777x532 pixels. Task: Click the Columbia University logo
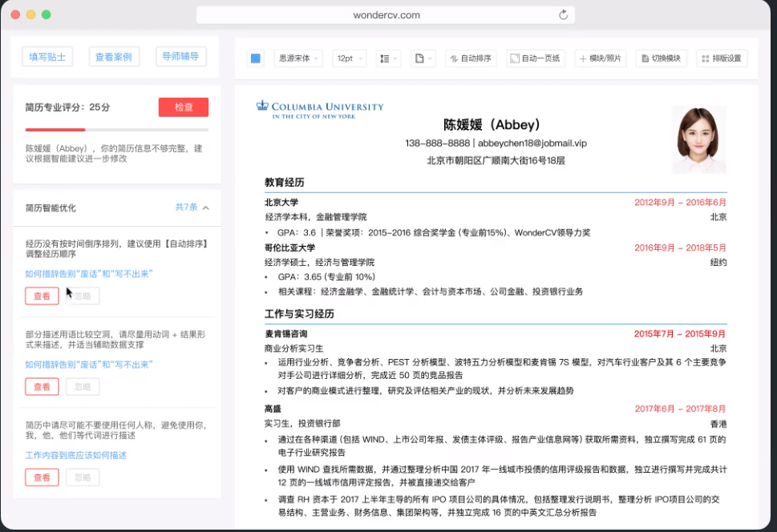coord(320,110)
